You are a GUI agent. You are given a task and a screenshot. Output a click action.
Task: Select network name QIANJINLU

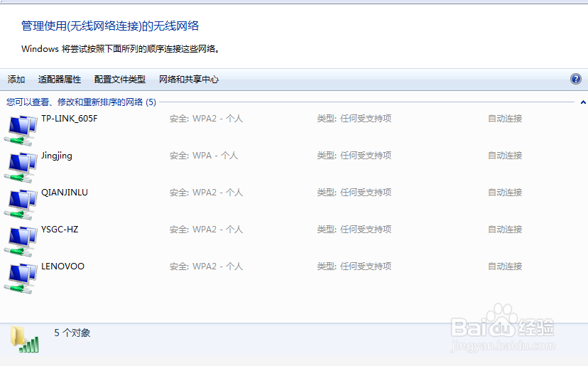coord(65,193)
